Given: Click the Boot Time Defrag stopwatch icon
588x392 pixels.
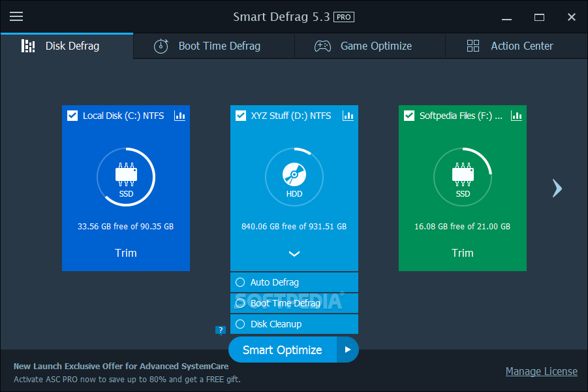Looking at the screenshot, I should pos(161,46).
